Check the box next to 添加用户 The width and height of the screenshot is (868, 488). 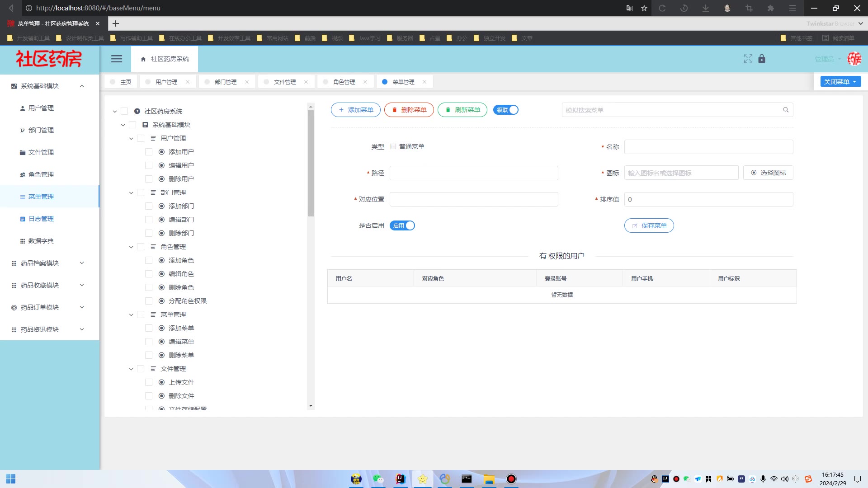149,152
